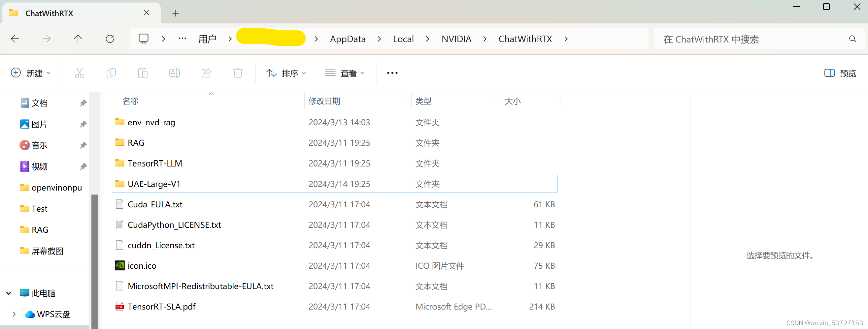This screenshot has height=329, width=868.
Task: Collapse the 此电脑 tree node
Action: (9, 293)
